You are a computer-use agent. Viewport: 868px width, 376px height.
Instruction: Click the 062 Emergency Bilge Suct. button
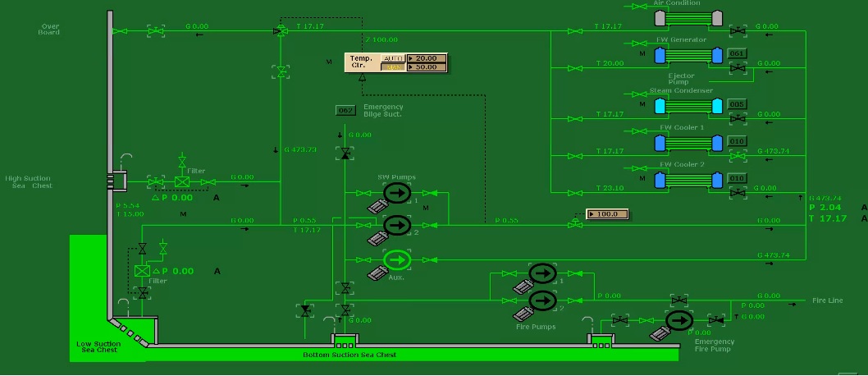click(345, 111)
